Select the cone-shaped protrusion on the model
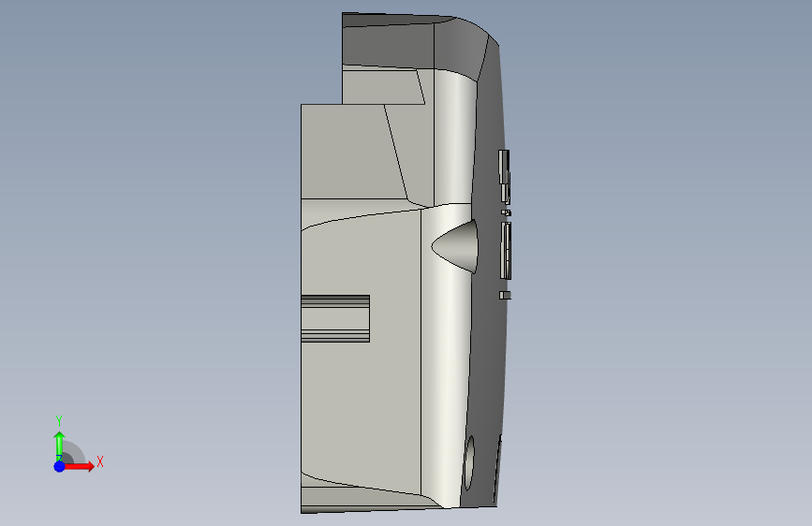 point(455,246)
